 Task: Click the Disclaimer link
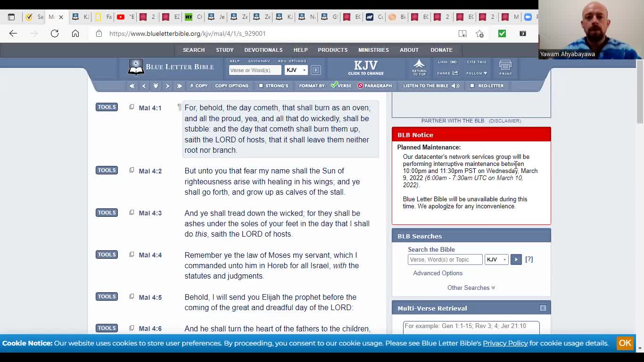point(505,121)
